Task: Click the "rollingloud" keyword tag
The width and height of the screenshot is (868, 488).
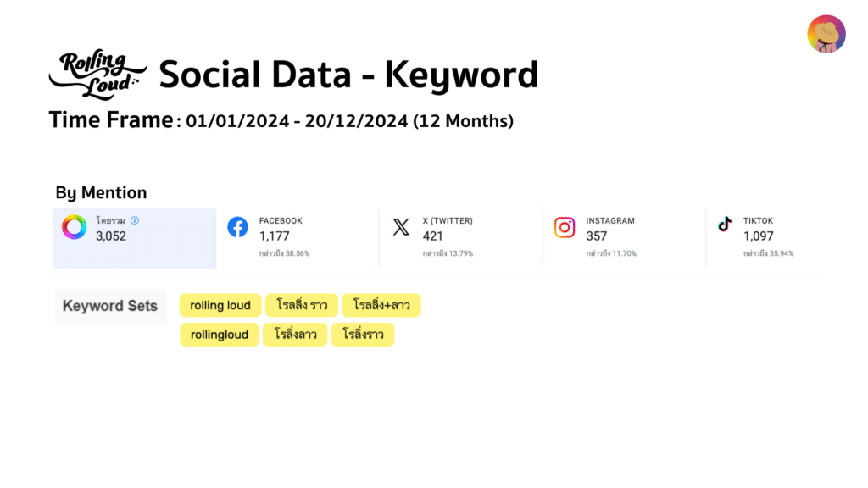Action: tap(220, 335)
